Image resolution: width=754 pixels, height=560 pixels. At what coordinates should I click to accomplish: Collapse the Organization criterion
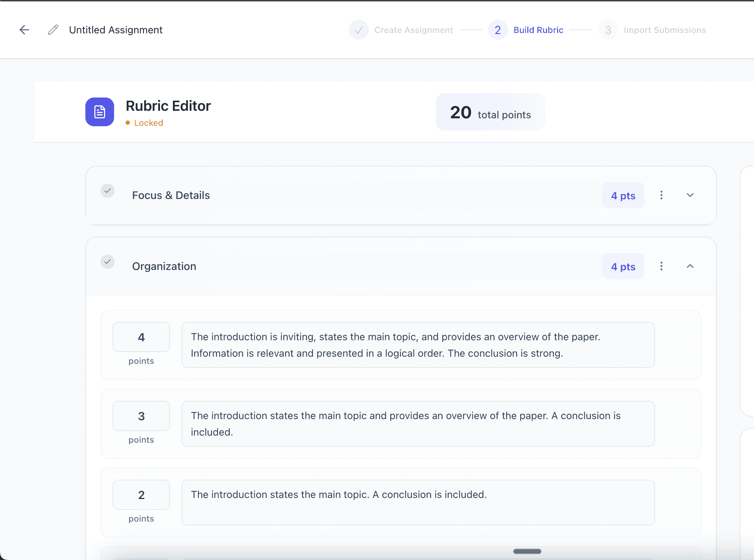(690, 266)
